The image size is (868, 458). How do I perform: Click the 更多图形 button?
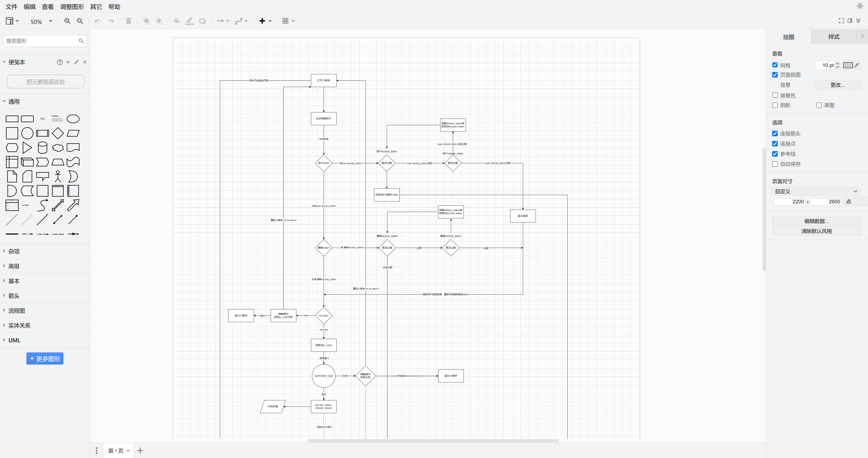pyautogui.click(x=45, y=359)
